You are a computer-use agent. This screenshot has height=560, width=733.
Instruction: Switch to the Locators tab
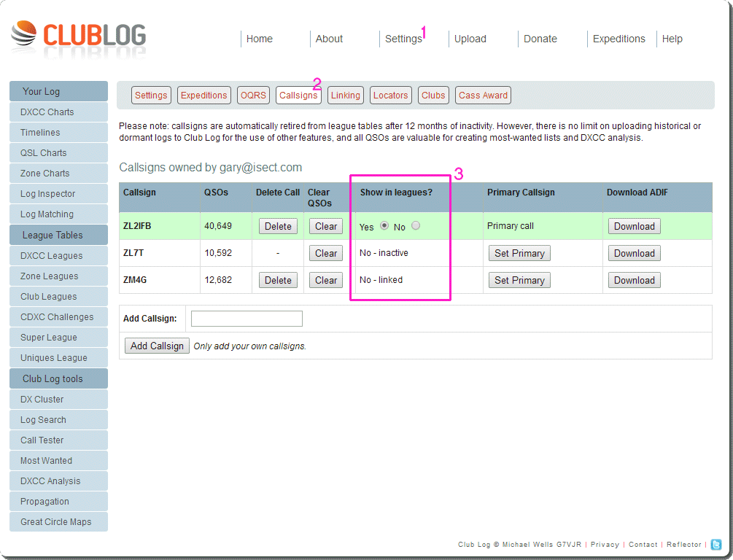390,96
